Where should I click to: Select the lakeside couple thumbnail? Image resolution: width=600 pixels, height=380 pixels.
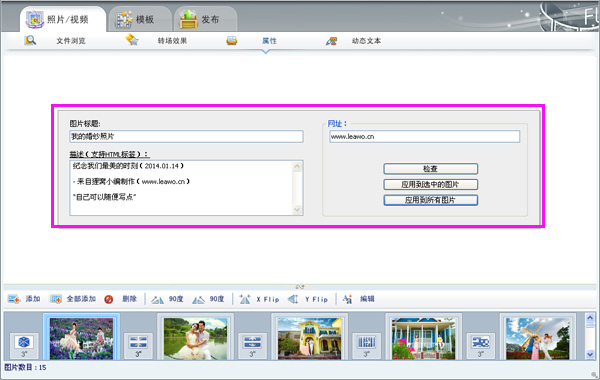(x=196, y=338)
